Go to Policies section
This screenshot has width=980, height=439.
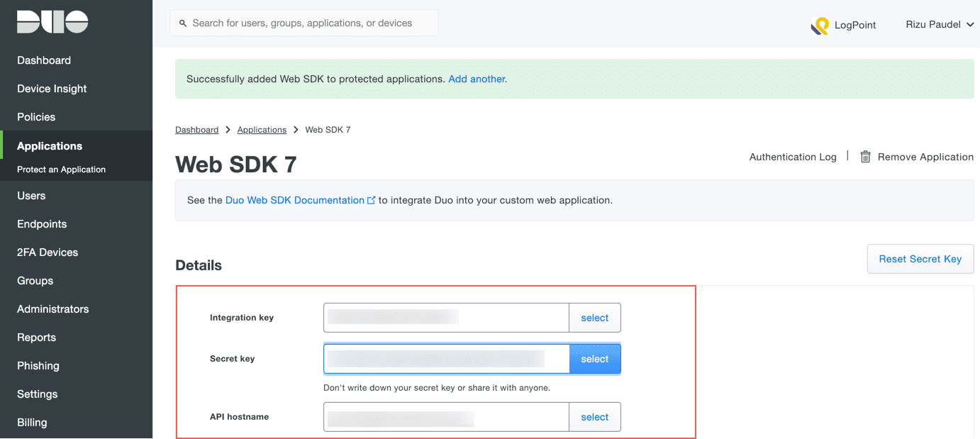tap(36, 117)
